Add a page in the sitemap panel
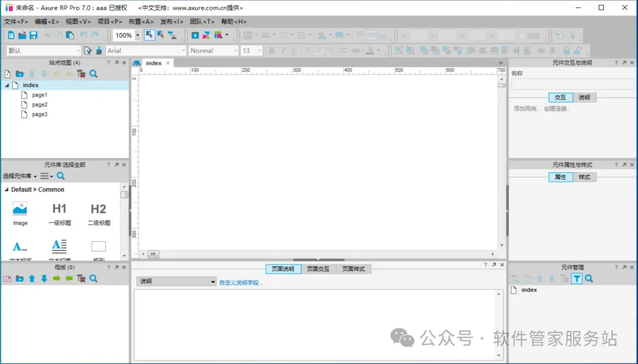Viewport: 638px width, 364px height. point(7,74)
